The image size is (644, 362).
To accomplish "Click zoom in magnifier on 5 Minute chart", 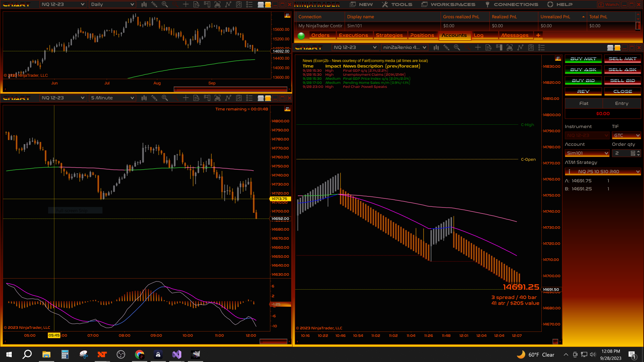I will [x=165, y=98].
